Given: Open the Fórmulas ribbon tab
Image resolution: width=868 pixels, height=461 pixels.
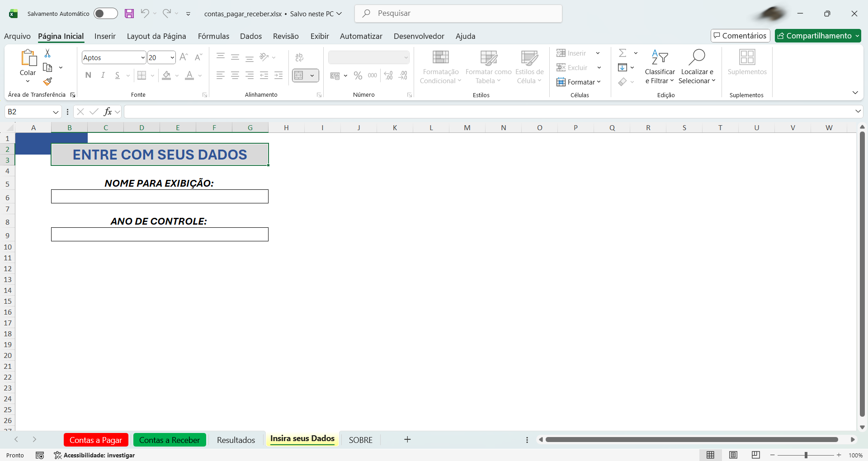Looking at the screenshot, I should (213, 36).
